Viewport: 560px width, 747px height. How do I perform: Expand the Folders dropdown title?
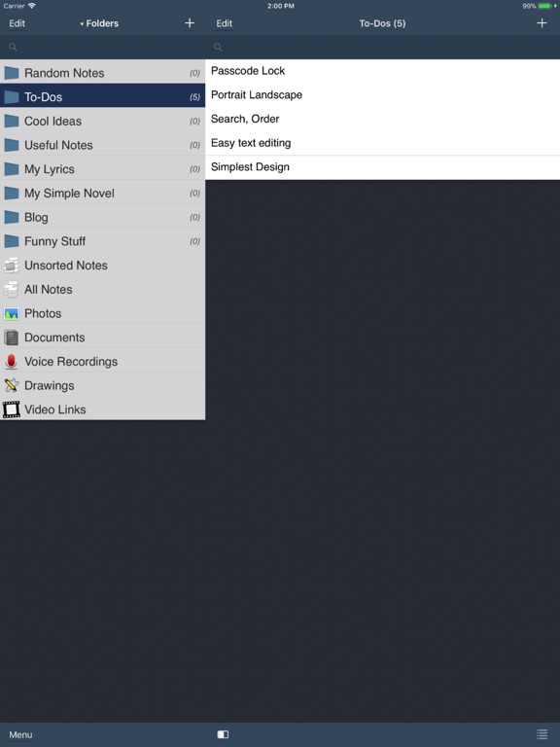(99, 23)
